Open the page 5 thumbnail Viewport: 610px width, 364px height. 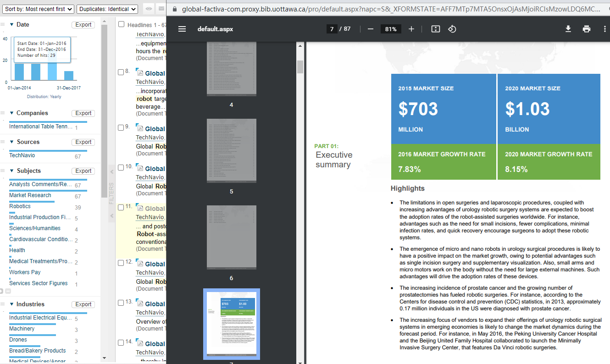pyautogui.click(x=232, y=150)
